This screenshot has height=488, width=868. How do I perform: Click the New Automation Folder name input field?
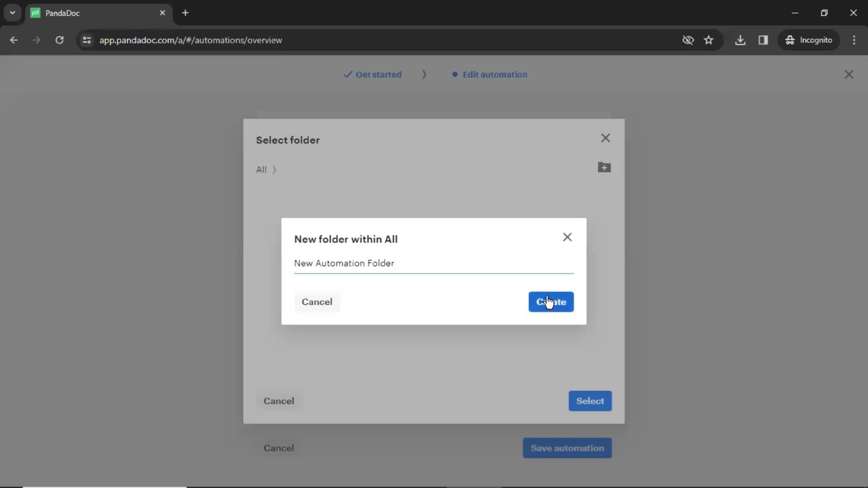[434, 263]
